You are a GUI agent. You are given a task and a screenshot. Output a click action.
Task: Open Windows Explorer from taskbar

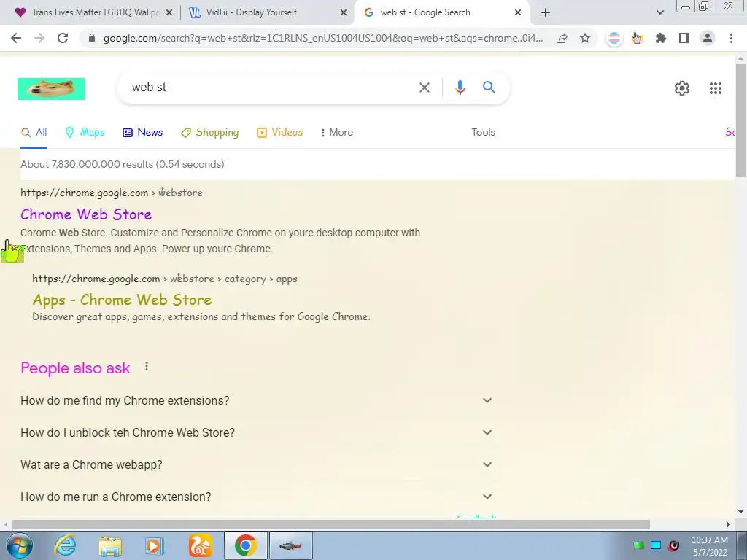[x=110, y=545]
